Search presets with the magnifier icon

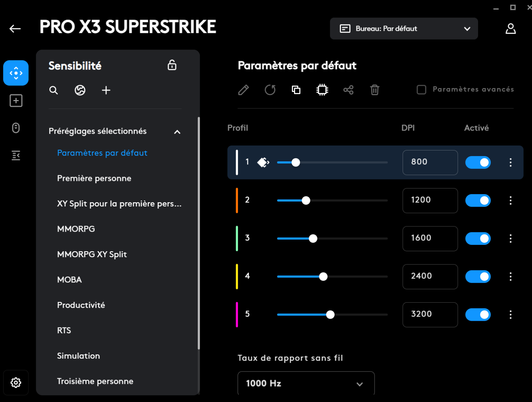coord(54,90)
